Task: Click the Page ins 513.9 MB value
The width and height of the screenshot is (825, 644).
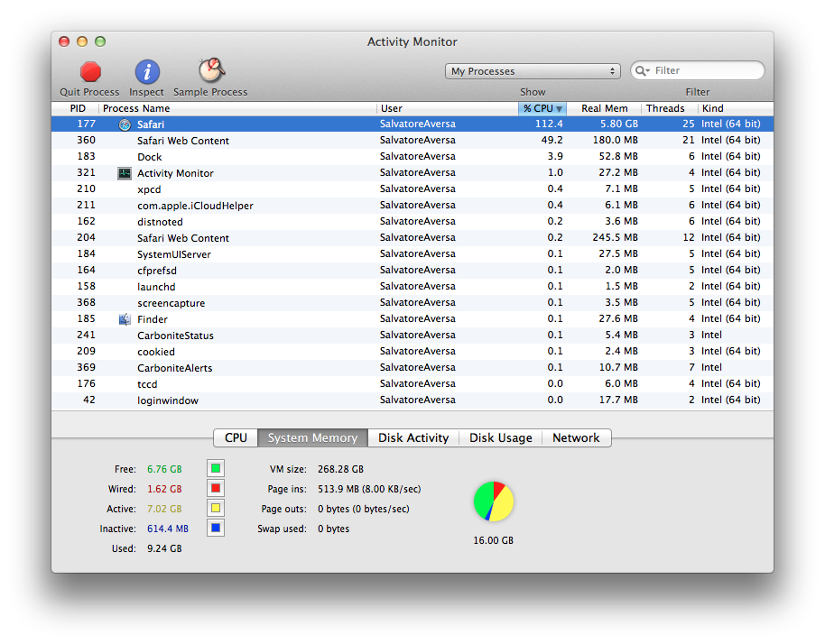Action: [369, 489]
